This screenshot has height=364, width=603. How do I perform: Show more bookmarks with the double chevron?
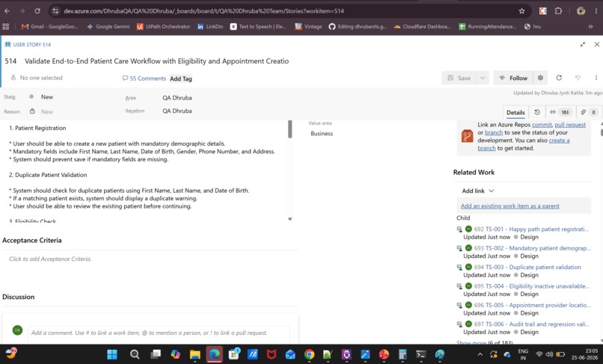pyautogui.click(x=590, y=26)
